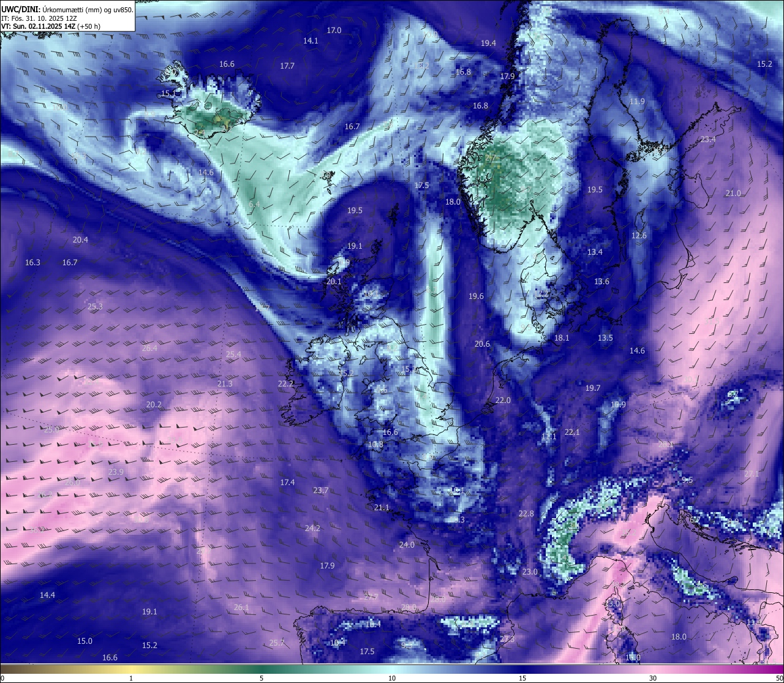
Task: Click the 21.0 value label
Action: 733,193
